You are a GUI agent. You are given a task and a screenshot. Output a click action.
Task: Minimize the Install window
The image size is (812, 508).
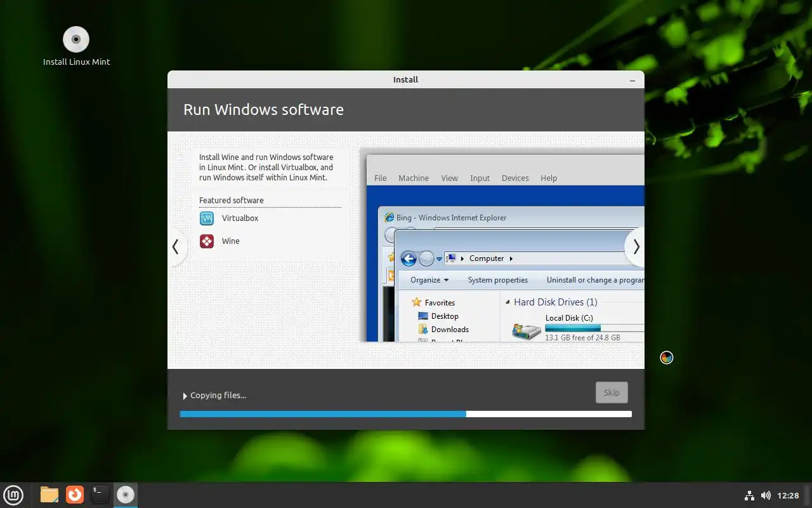click(x=632, y=80)
